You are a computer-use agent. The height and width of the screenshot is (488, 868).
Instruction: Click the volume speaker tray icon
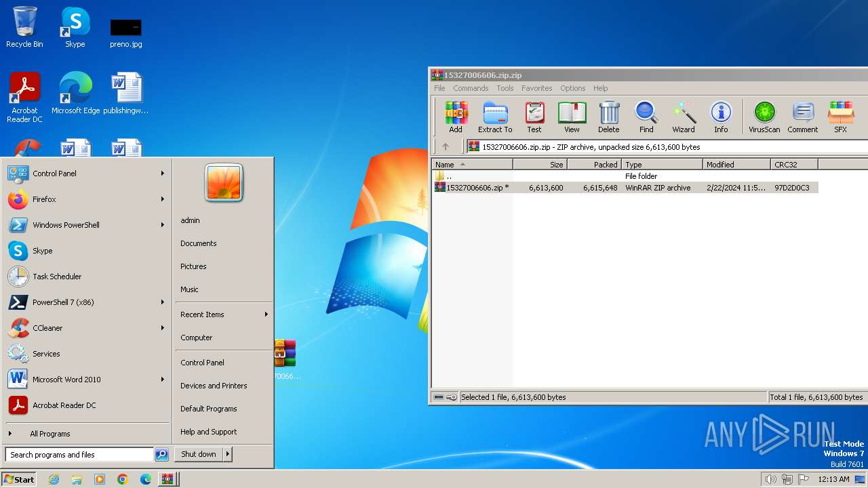(x=770, y=479)
